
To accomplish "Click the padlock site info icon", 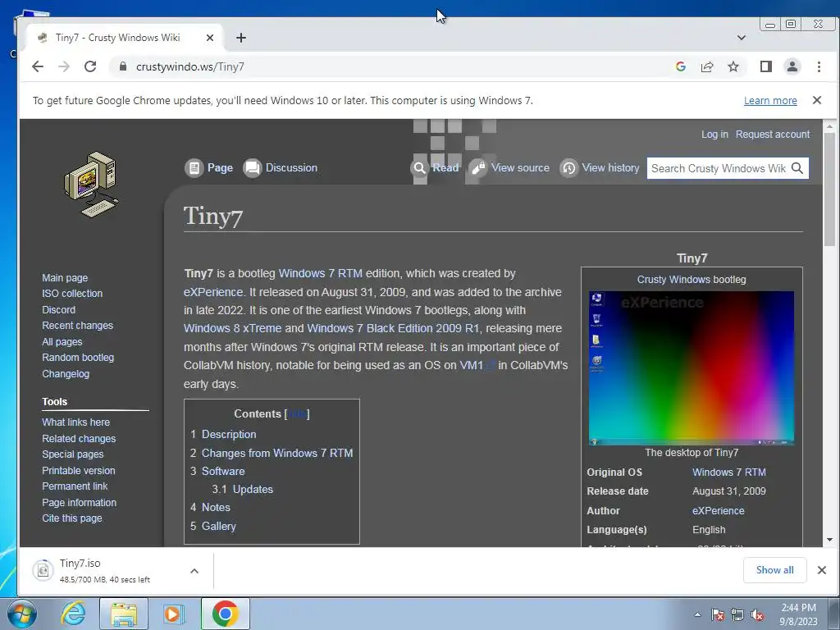I will click(x=123, y=66).
